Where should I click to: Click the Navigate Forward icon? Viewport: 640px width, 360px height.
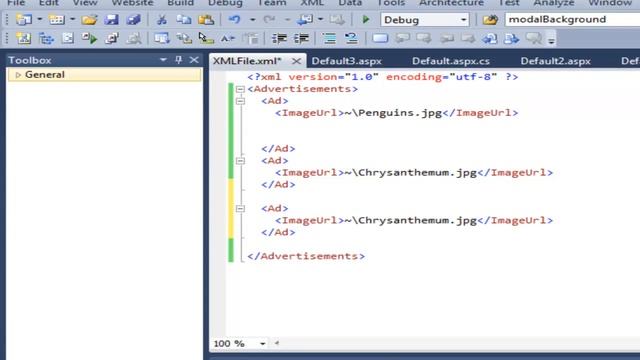[x=337, y=20]
